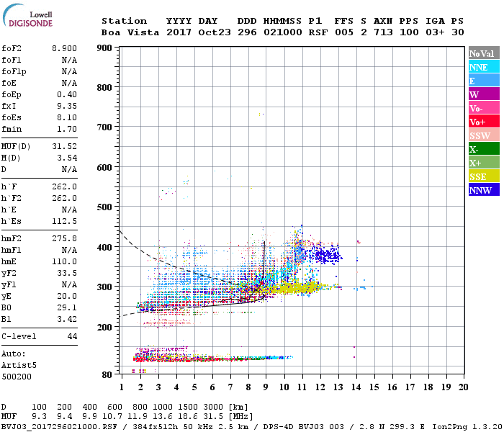Select the SSW legend swatch
This screenshot has height=432, width=504.
coord(484,135)
